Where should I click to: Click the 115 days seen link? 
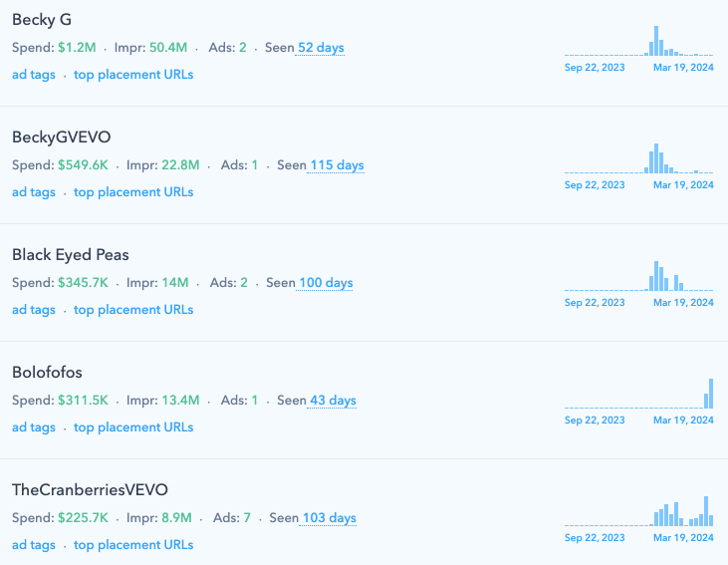click(337, 165)
